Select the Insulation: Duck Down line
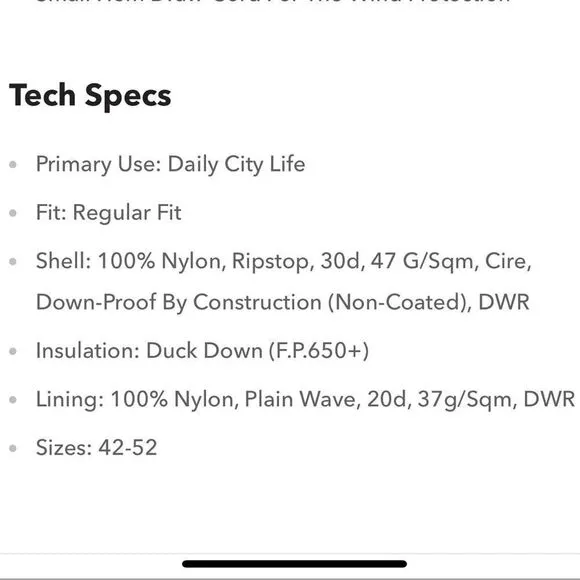Viewport: 580px width, 580px height. [x=202, y=351]
